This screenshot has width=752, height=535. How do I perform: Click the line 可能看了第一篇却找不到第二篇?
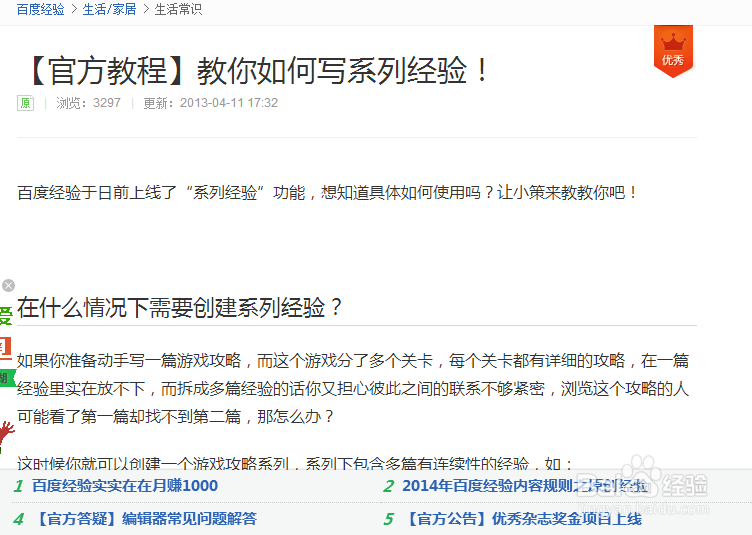(x=175, y=417)
